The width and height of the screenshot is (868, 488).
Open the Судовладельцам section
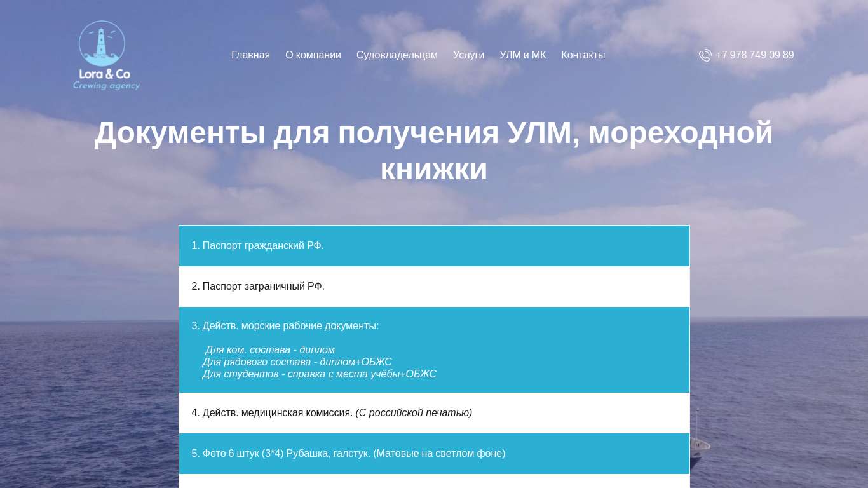tap(397, 55)
